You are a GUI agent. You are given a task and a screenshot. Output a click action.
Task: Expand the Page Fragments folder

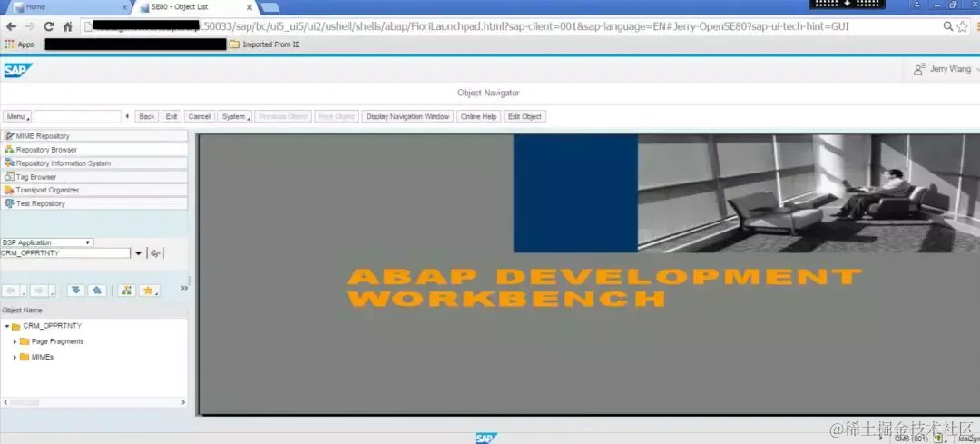[15, 341]
